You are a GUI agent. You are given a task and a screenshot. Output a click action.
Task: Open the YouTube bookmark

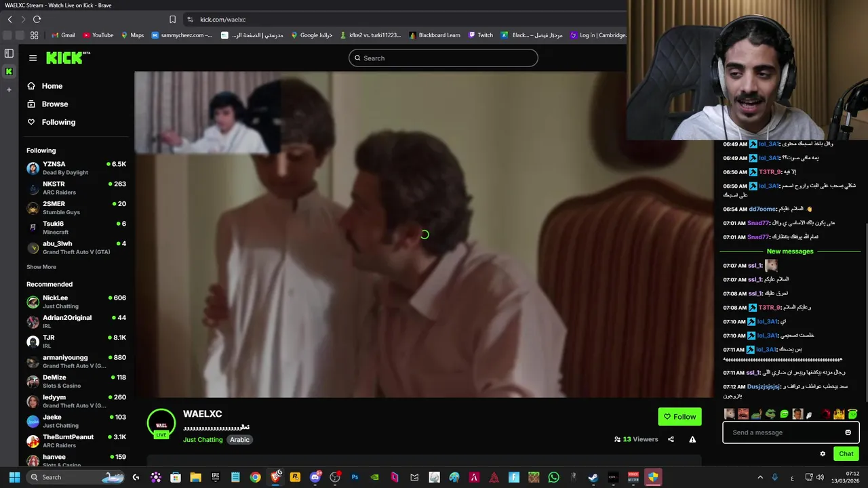98,35
